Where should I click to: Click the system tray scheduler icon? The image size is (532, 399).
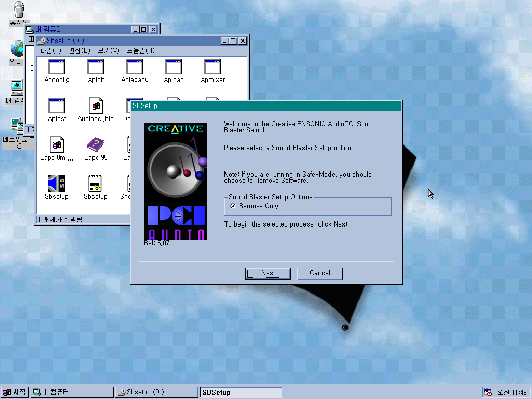click(x=488, y=392)
